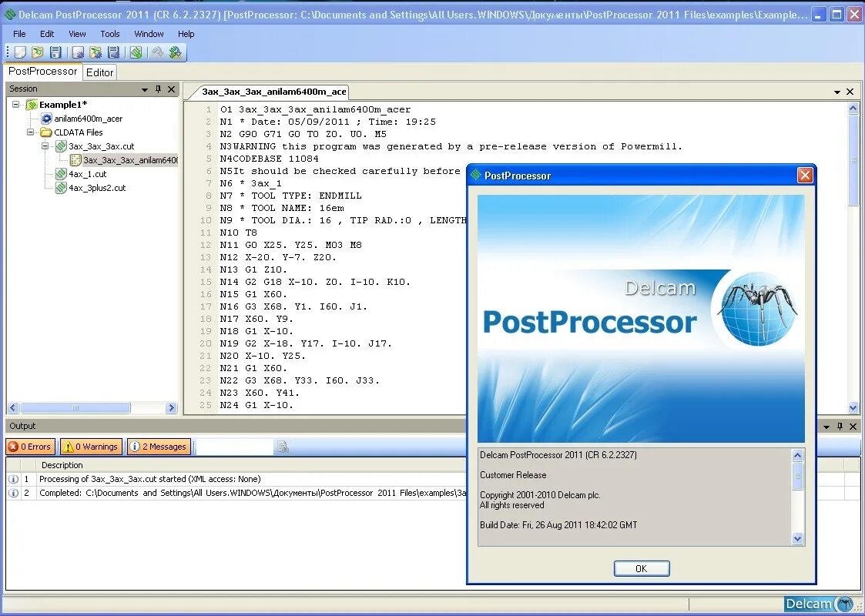The width and height of the screenshot is (865, 616).
Task: Collapse the Example1 tree node
Action: coord(16,104)
